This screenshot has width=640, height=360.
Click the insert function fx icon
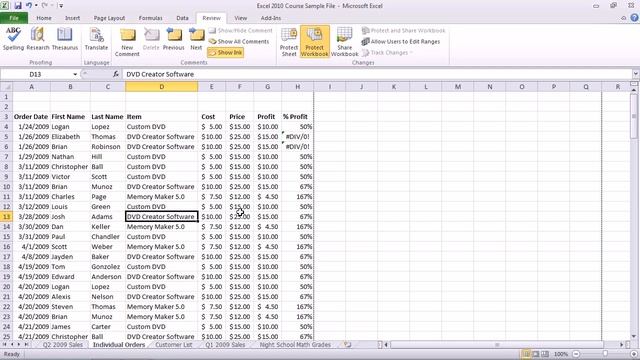tap(116, 74)
